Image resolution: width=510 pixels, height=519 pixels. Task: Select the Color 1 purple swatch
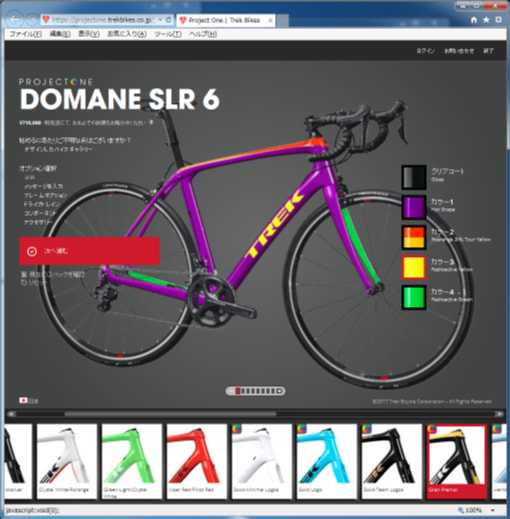coord(414,207)
